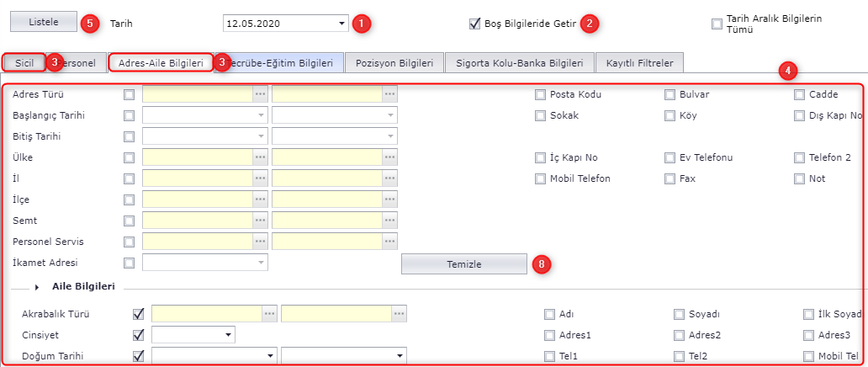Open the İkamet Adresi dropdown

point(260,263)
